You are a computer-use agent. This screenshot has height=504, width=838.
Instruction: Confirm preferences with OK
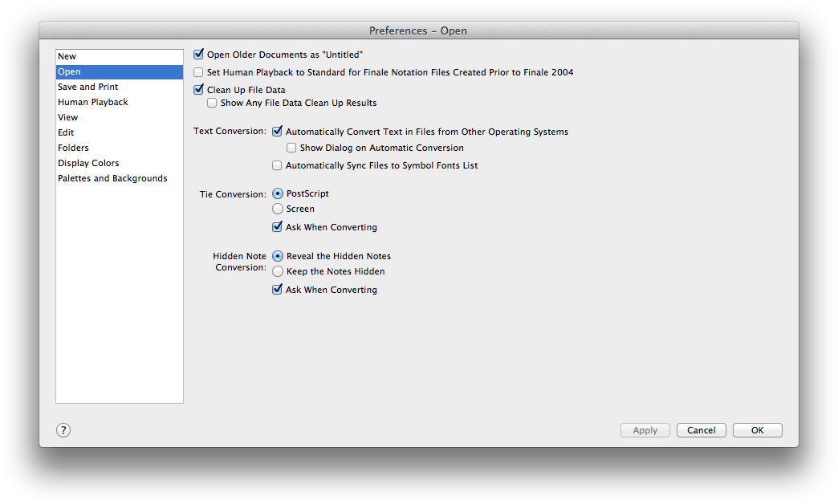click(756, 429)
